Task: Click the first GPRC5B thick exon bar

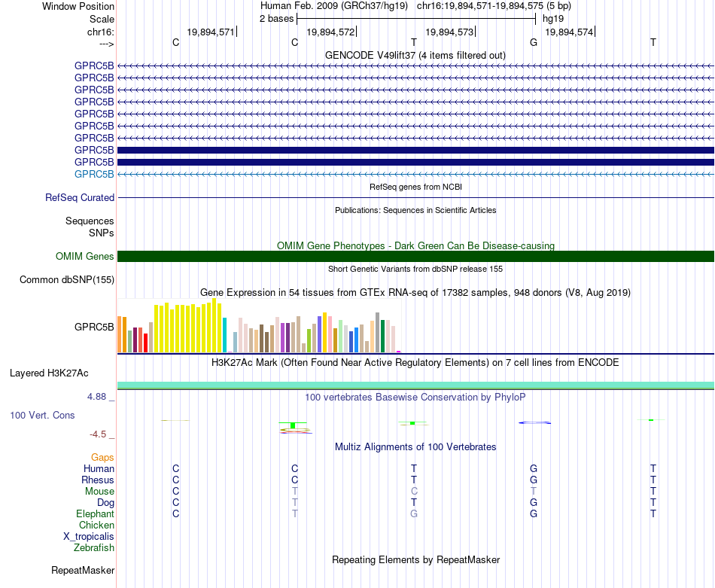Action: (x=415, y=150)
